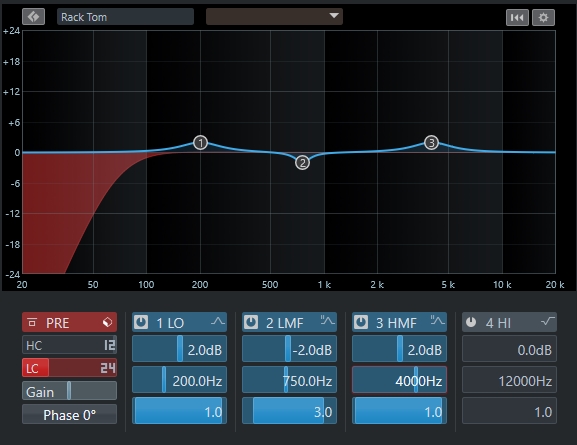This screenshot has height=445, width=577.
Task: Change band 2 LMF filter type icon
Action: click(x=328, y=321)
